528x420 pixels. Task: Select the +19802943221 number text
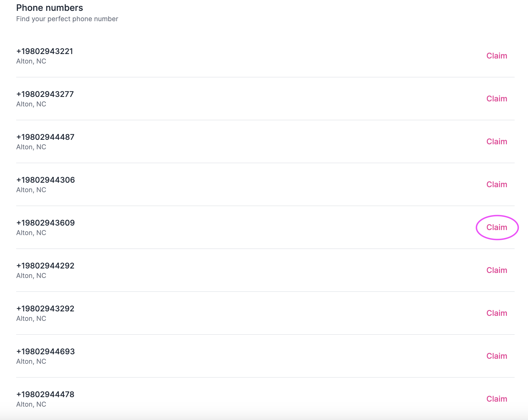(x=45, y=51)
